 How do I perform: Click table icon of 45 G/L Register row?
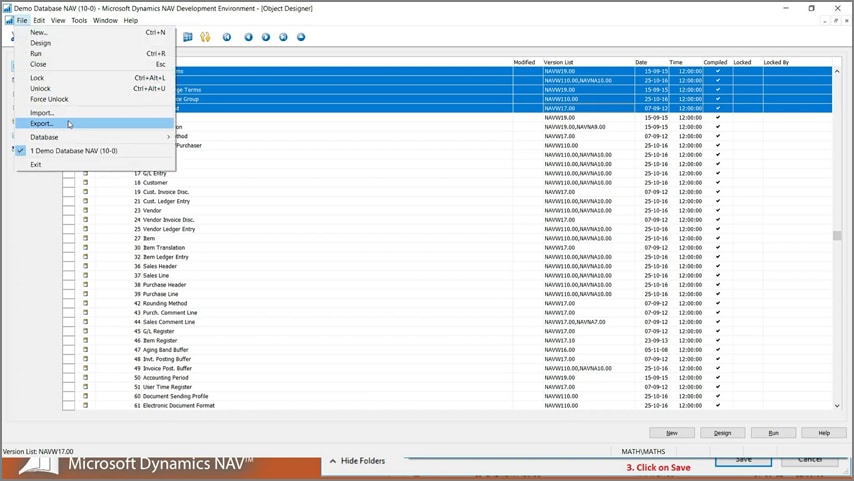[86, 331]
